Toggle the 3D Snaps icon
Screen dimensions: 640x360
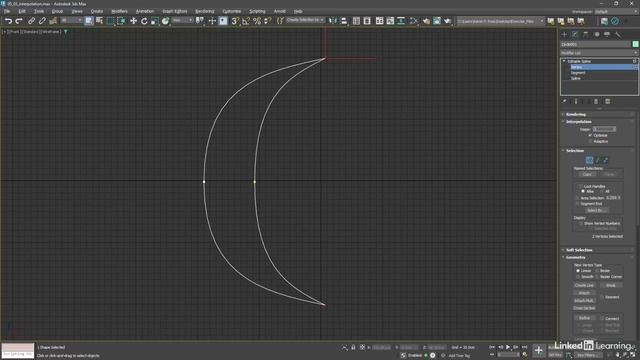pos(235,21)
